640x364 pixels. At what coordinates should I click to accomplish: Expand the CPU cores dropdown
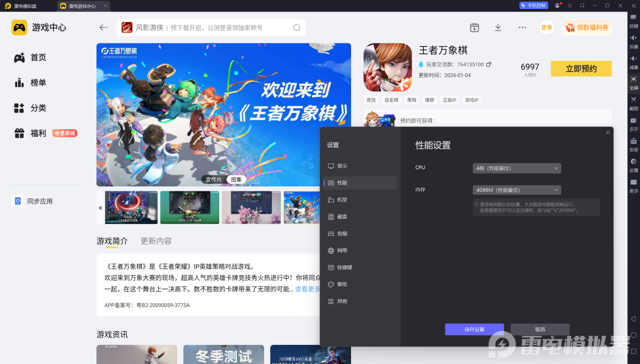pyautogui.click(x=516, y=168)
